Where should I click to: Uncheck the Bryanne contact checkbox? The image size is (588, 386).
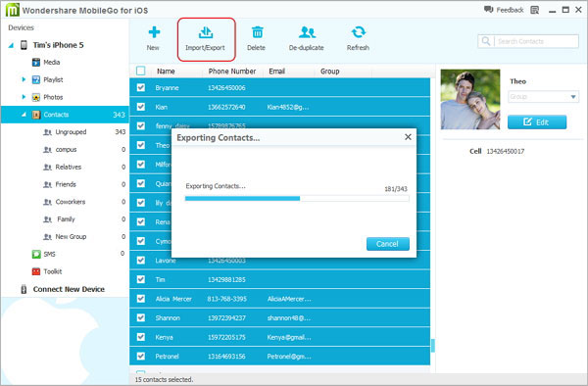[x=140, y=88]
